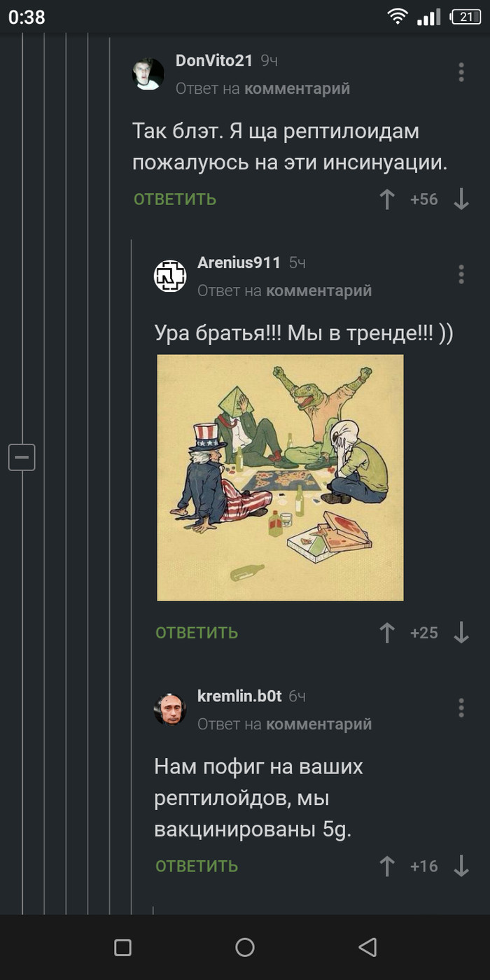Downvote kremlin.b0t's comment
The width and height of the screenshot is (490, 980).
pos(461,866)
